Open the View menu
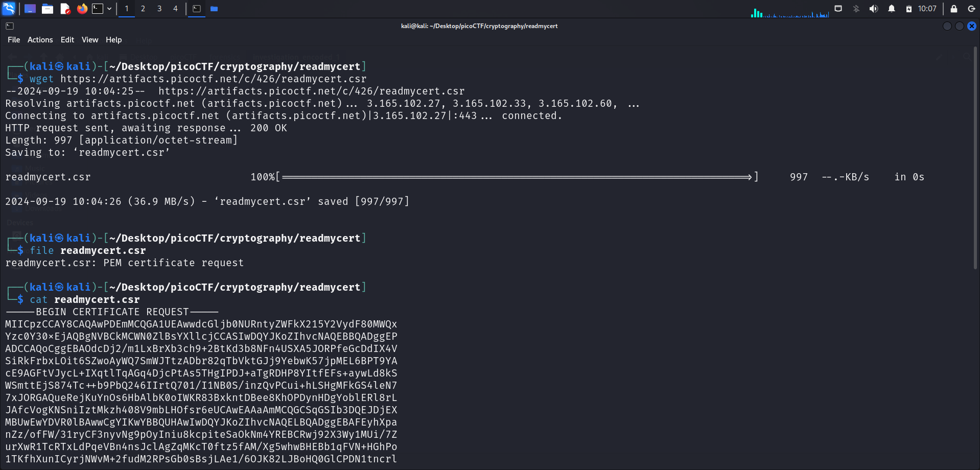 90,40
